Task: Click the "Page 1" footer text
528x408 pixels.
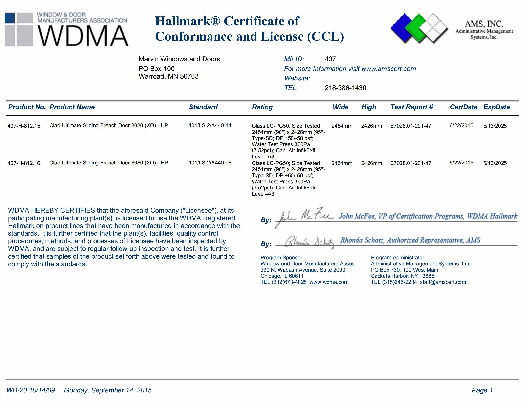Action: (482, 390)
